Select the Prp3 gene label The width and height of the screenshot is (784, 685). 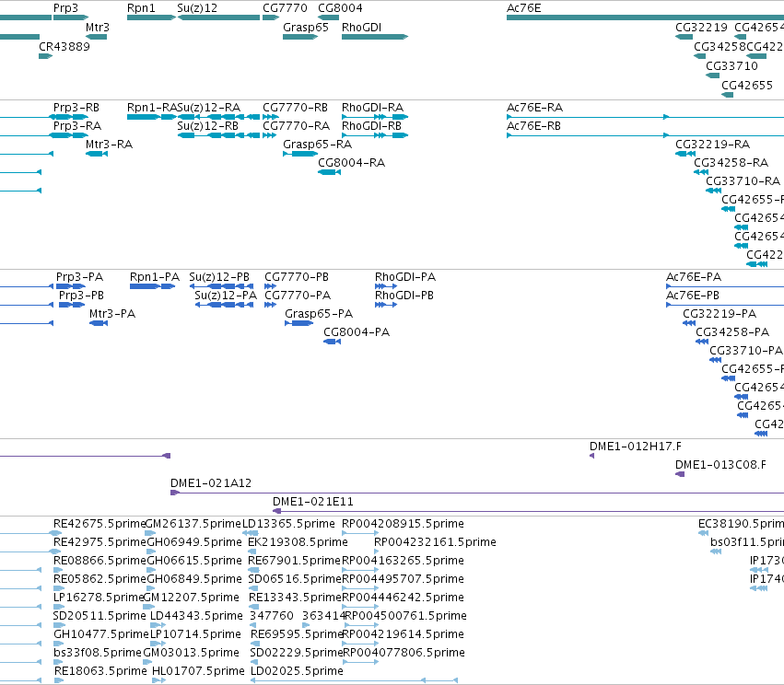click(x=65, y=8)
